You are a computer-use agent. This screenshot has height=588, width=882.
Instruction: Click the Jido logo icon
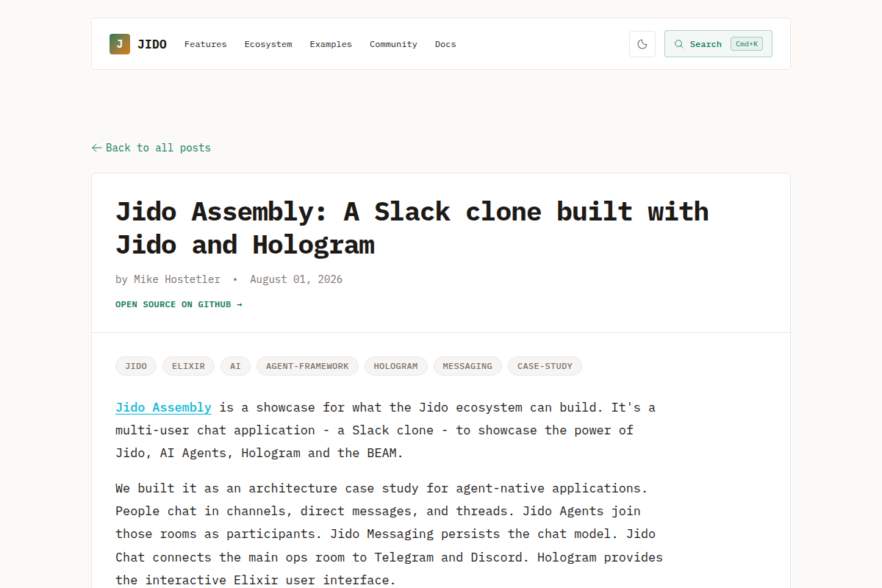(x=120, y=44)
